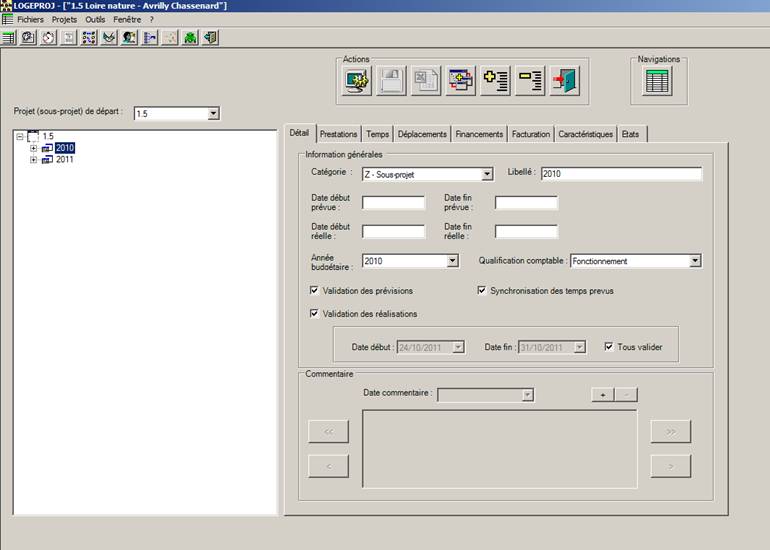Expand the 2011 tree node
The image size is (770, 550).
(33, 160)
